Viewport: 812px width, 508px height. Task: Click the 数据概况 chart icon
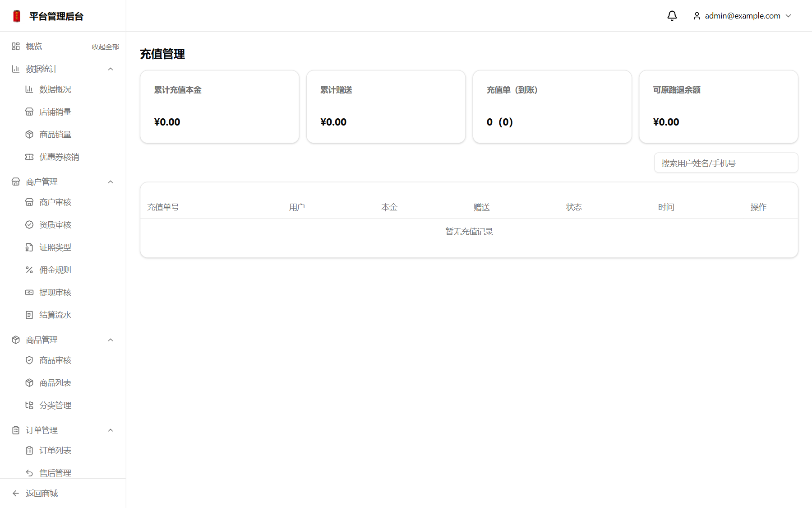(29, 89)
